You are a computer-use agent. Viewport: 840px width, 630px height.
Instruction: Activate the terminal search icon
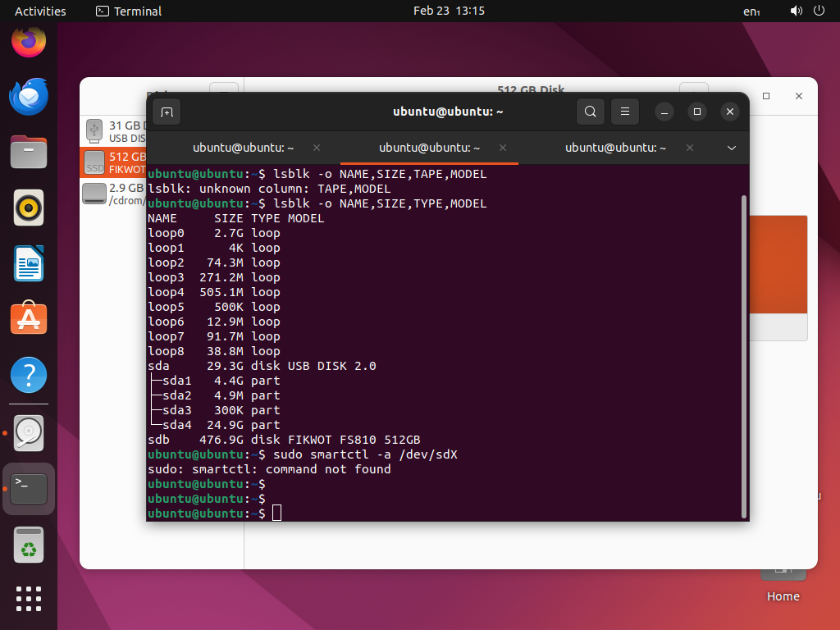(x=590, y=112)
